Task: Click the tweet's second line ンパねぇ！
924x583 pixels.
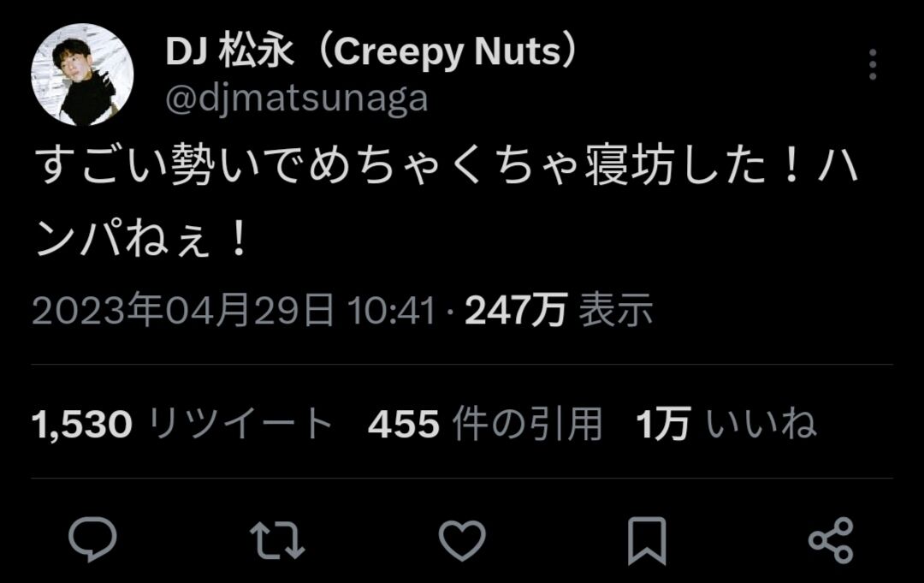Action: point(143,240)
